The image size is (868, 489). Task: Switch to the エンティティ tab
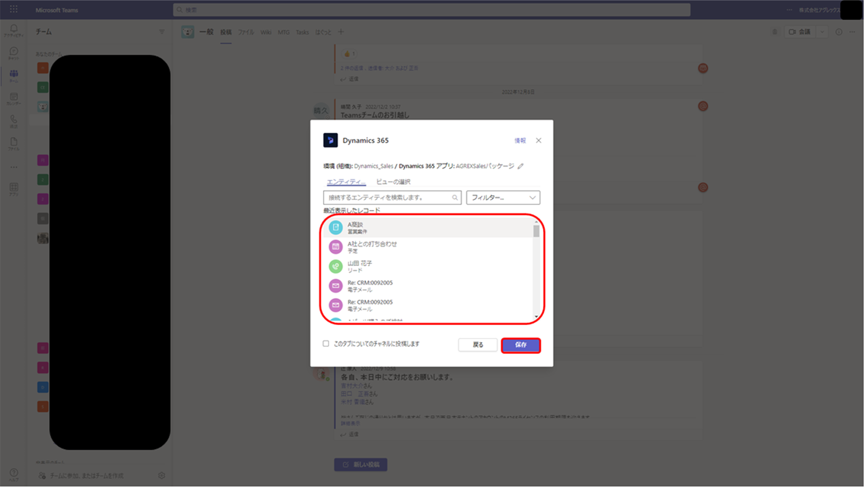(346, 182)
